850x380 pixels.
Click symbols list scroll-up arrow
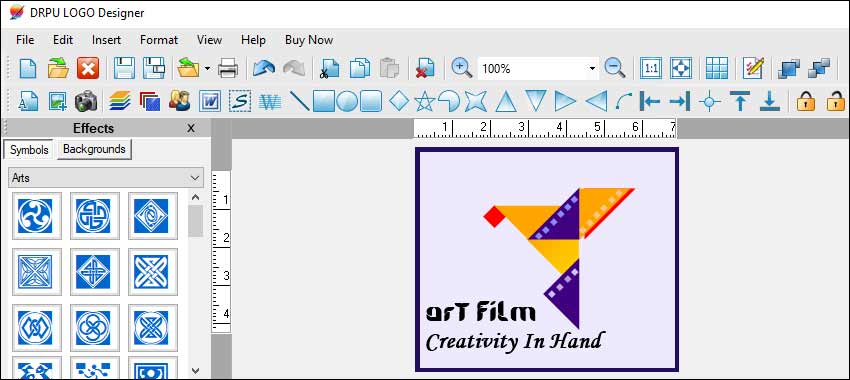tap(196, 197)
